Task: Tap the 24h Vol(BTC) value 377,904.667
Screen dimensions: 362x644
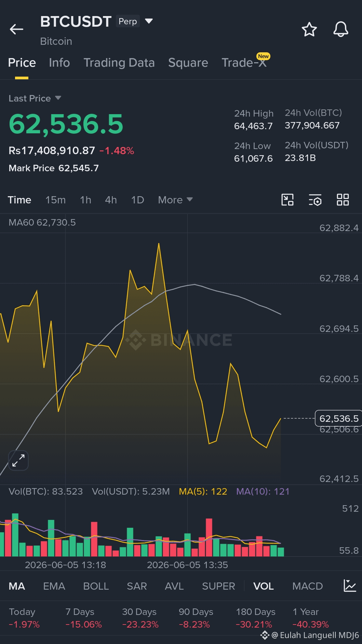Action: (x=312, y=125)
